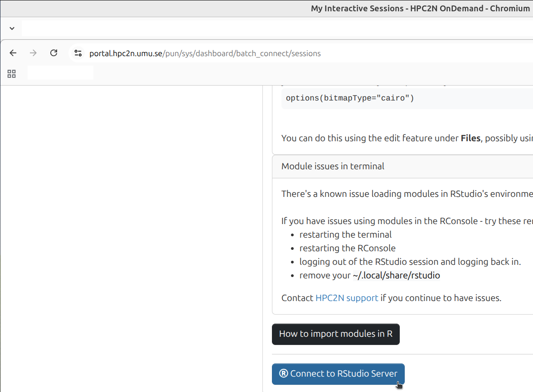Reload the My Interactive Sessions page

coord(53,53)
